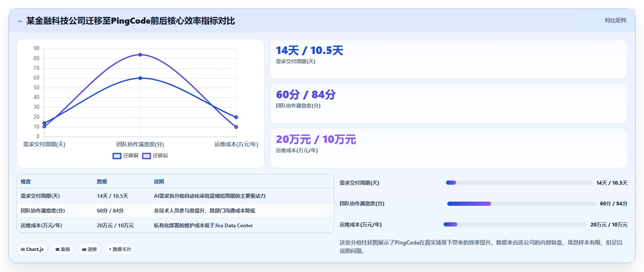644x272 pixels.
Task: Click the table cell 需求交付周期(天)
Action: point(55,196)
